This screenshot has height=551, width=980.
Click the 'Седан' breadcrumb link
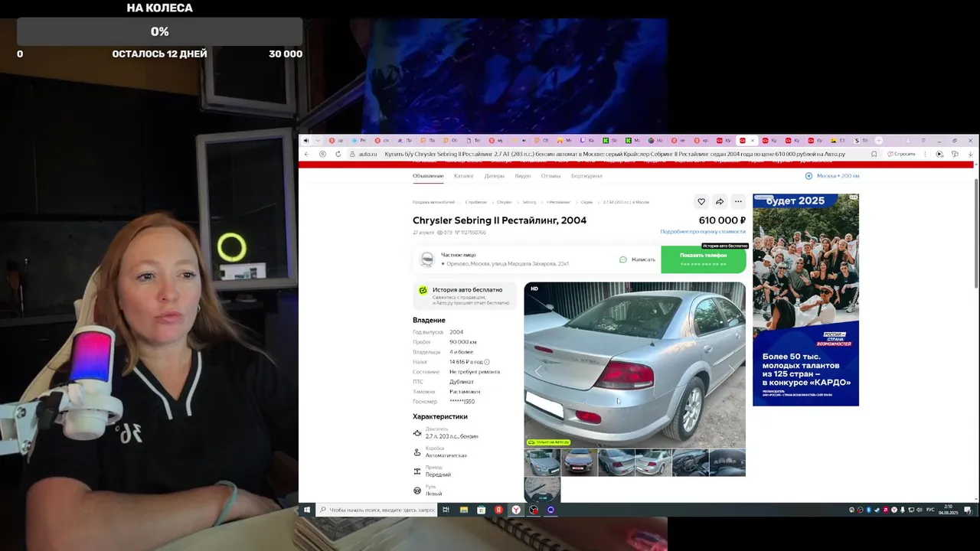point(586,202)
